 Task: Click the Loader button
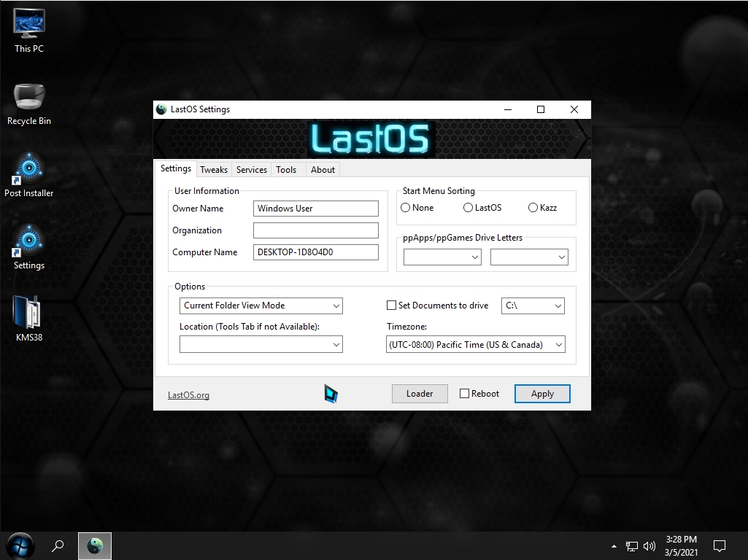coord(420,394)
